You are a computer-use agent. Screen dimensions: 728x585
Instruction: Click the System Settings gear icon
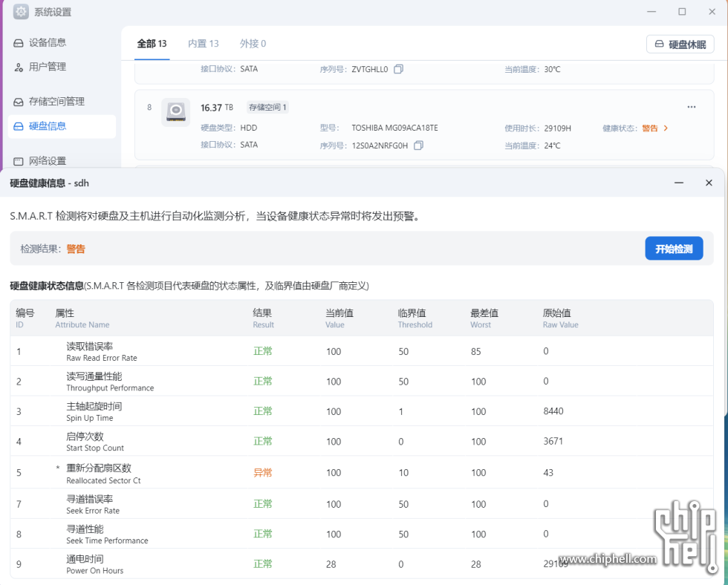click(x=21, y=12)
